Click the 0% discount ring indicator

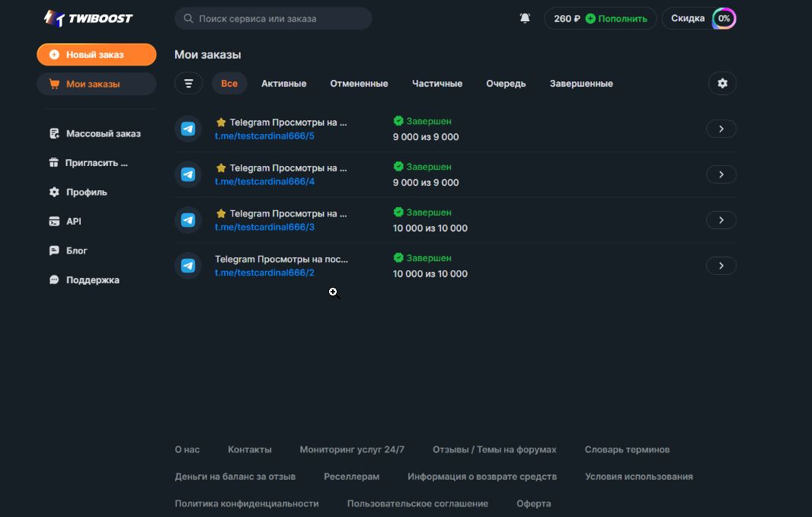point(724,18)
